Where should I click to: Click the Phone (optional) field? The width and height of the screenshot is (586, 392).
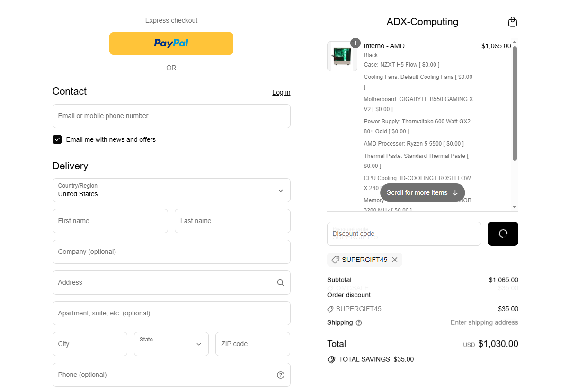point(171,375)
